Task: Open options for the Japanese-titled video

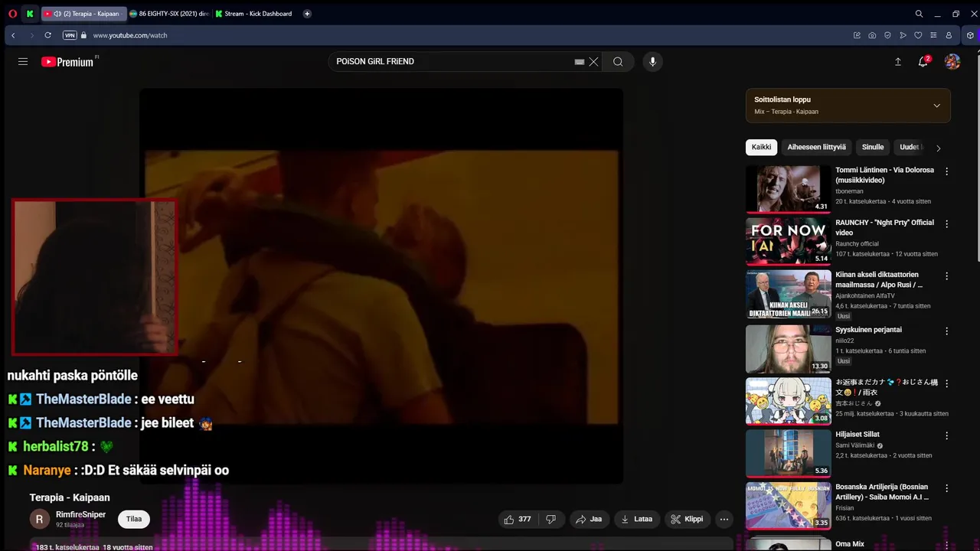Action: tap(946, 383)
